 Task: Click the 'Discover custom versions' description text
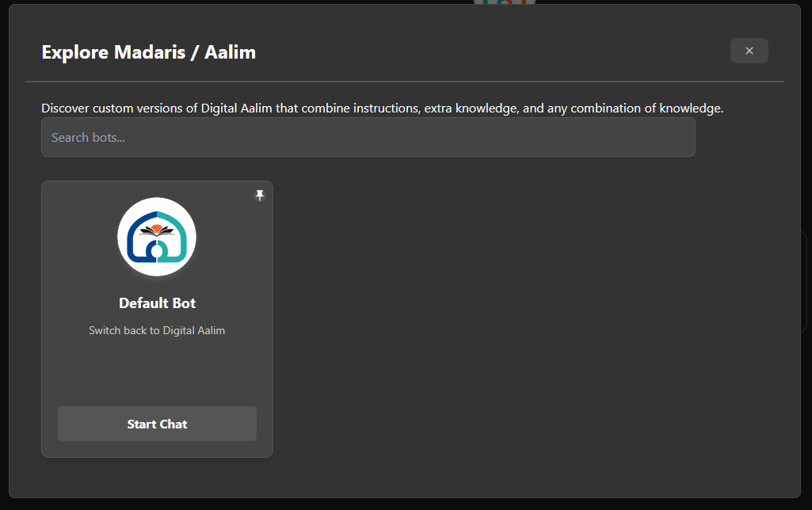pos(382,108)
